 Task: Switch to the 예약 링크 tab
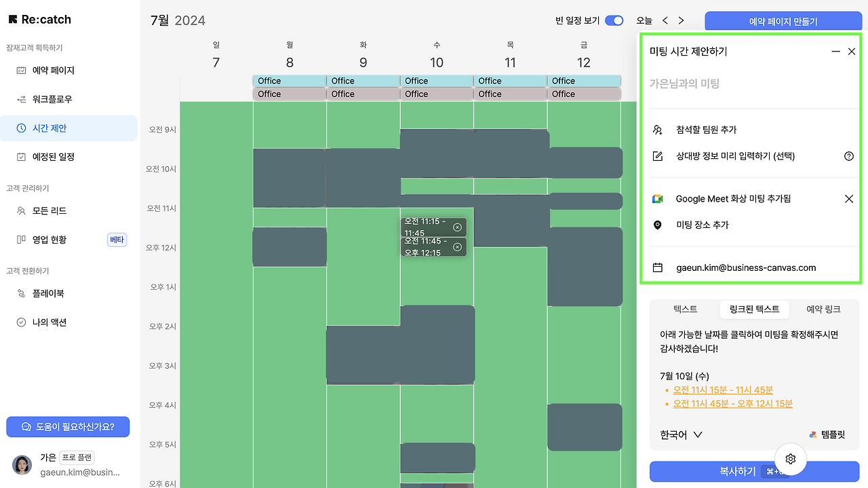click(x=823, y=309)
